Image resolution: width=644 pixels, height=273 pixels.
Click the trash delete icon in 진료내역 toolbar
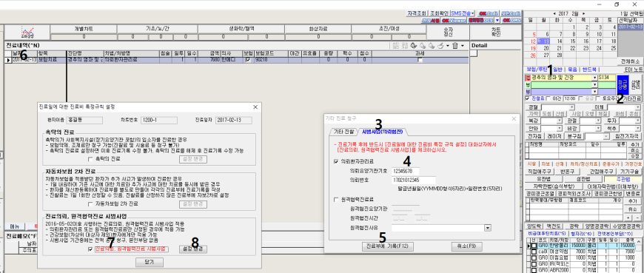455,46
